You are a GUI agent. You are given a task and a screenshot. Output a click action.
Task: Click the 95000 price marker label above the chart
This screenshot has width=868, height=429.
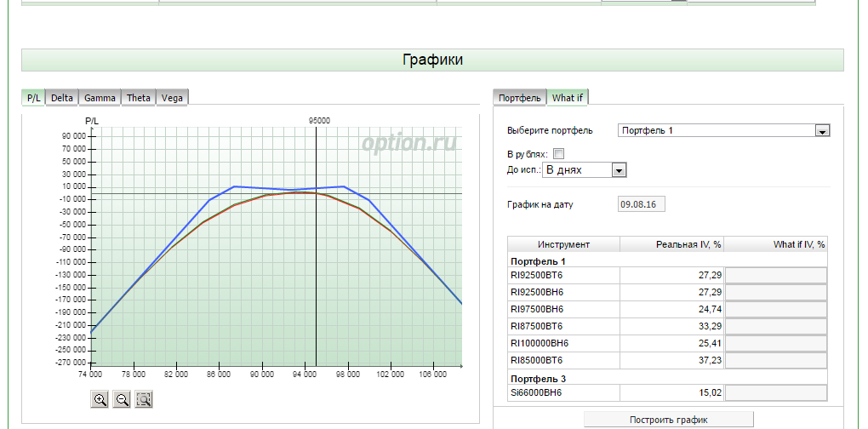pos(319,120)
